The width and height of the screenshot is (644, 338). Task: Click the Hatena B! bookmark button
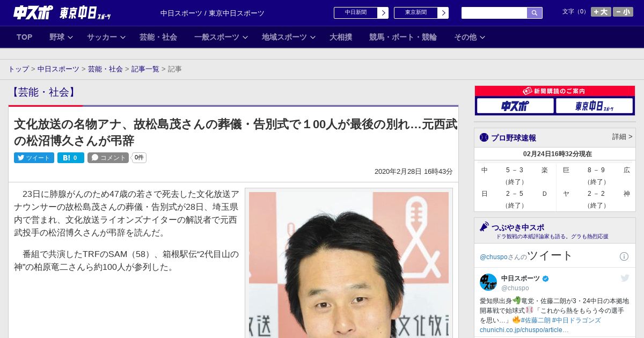pyautogui.click(x=71, y=158)
